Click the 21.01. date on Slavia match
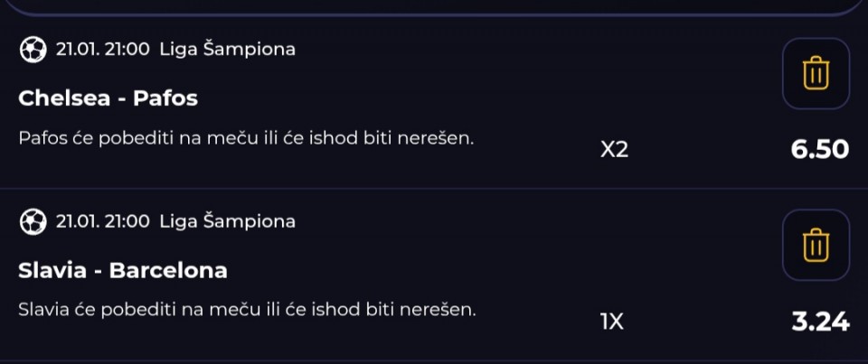The image size is (868, 364). click(78, 221)
